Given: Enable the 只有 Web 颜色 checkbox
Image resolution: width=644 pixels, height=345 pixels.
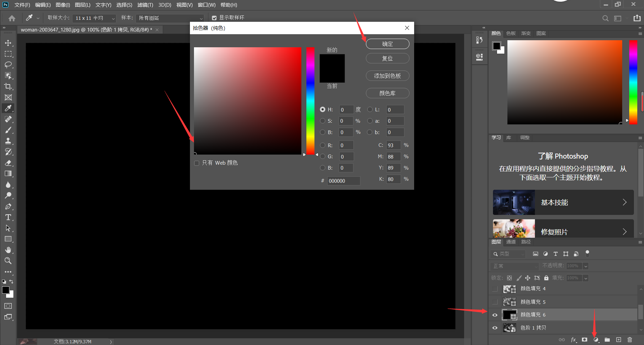Looking at the screenshot, I should tap(197, 163).
